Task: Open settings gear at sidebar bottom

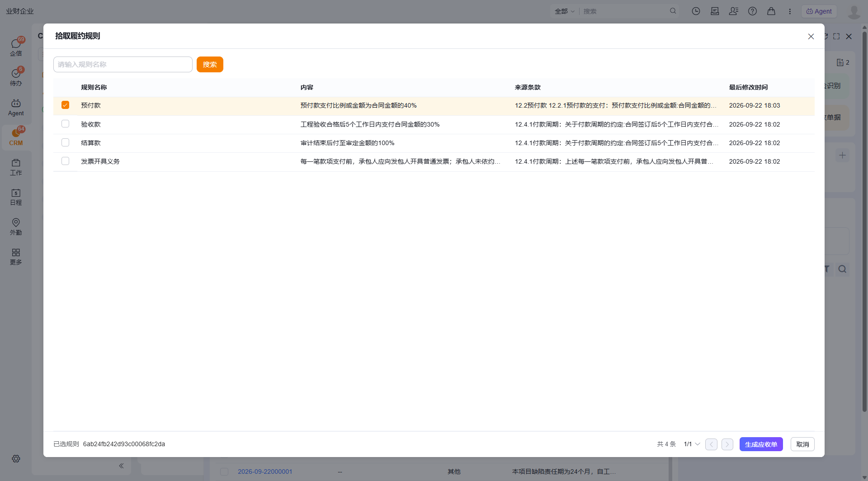Action: tap(16, 458)
